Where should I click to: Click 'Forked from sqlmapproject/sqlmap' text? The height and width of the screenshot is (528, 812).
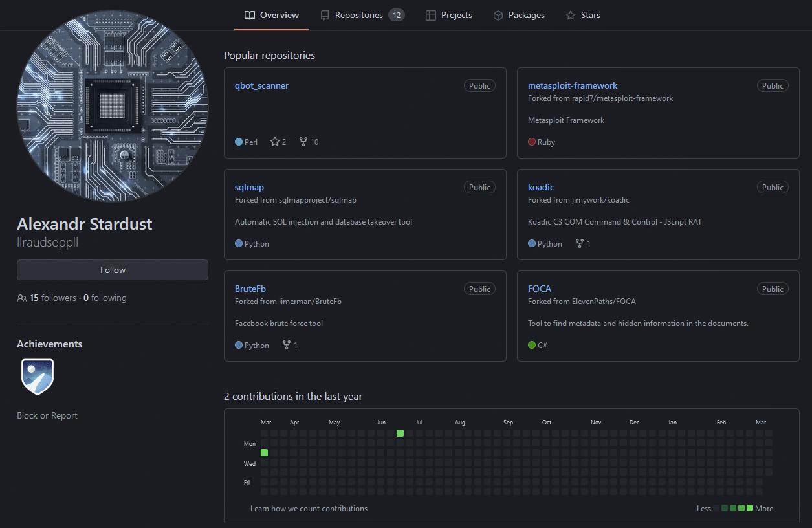click(x=296, y=200)
